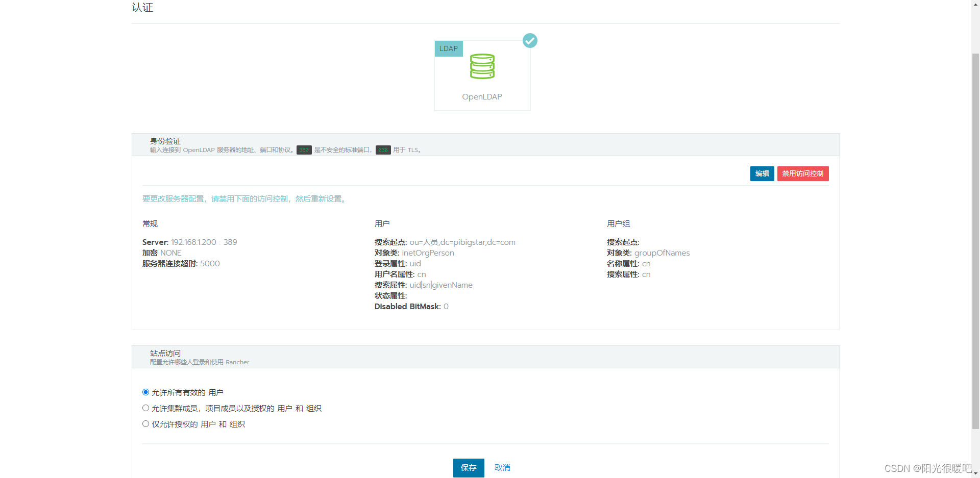
Task: Click the 名称属性 cn group value
Action: coord(646,264)
